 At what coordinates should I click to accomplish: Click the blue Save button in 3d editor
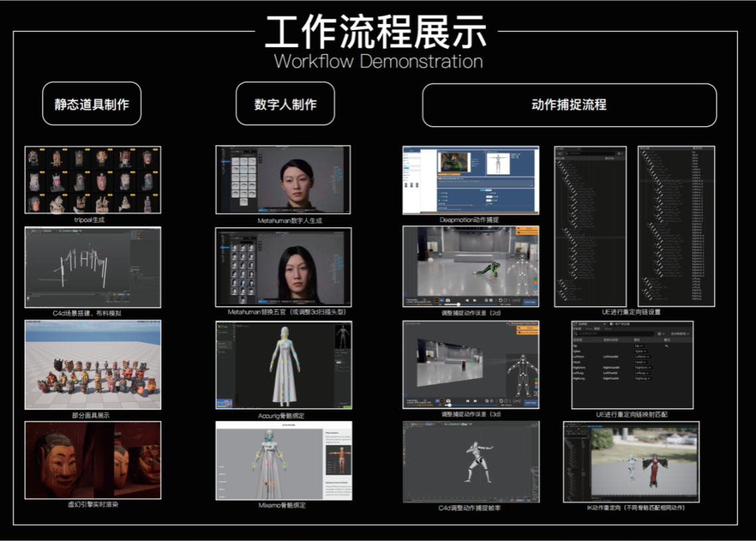point(529,402)
